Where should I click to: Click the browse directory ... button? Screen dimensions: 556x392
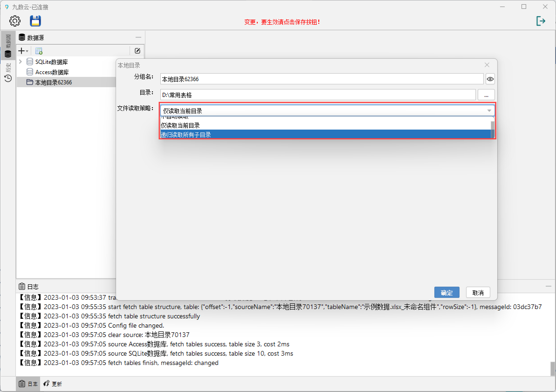coord(486,95)
